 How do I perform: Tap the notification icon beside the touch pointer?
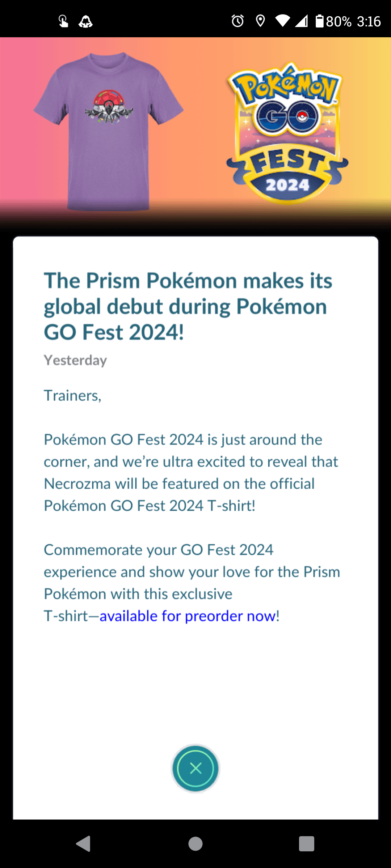85,22
